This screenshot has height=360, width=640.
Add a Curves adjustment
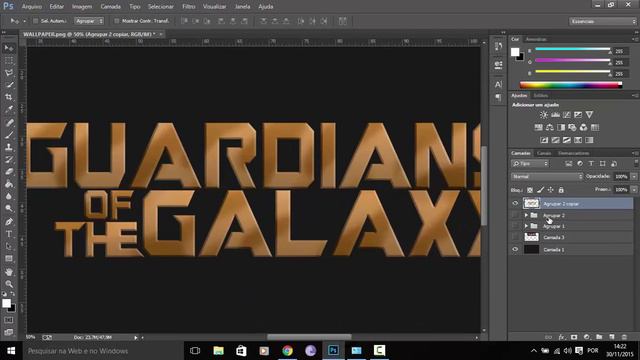coord(567,115)
